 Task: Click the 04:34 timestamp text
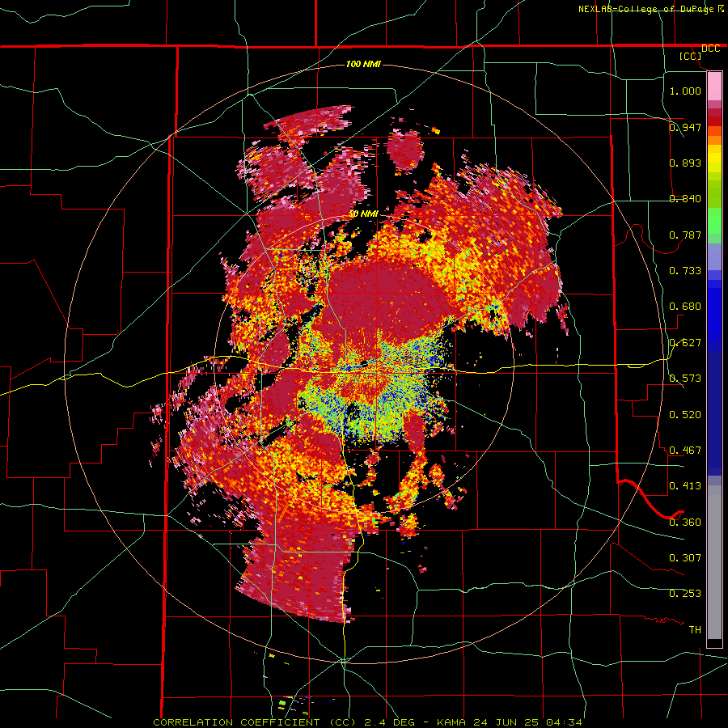tap(564, 722)
